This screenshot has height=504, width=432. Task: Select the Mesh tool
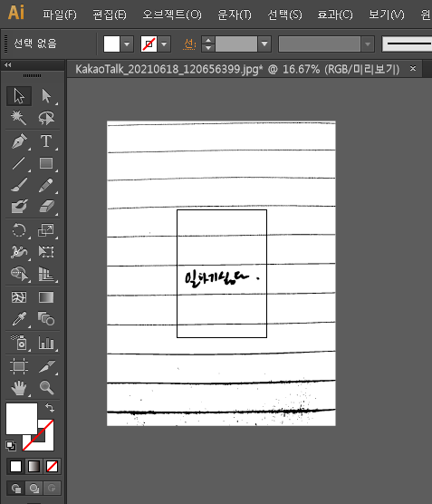tap(19, 297)
